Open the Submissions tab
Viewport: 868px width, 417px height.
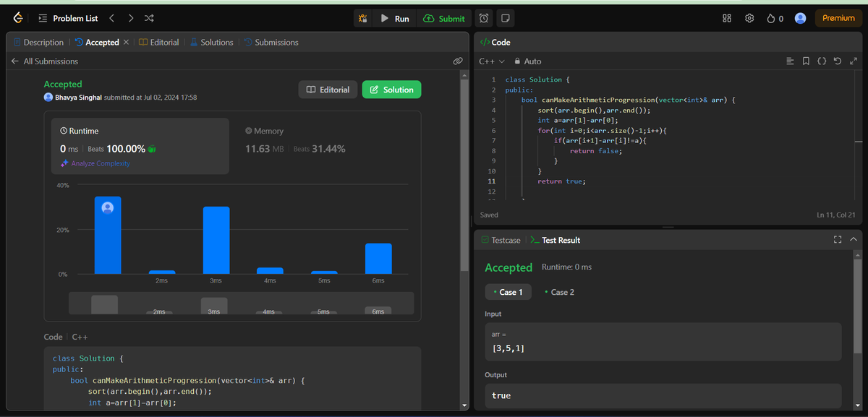tap(271, 43)
